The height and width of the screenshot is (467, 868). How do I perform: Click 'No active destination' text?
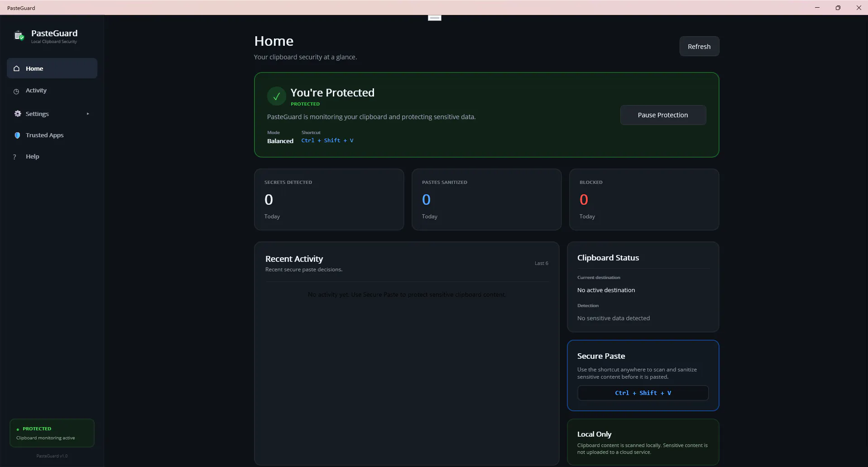(x=606, y=290)
